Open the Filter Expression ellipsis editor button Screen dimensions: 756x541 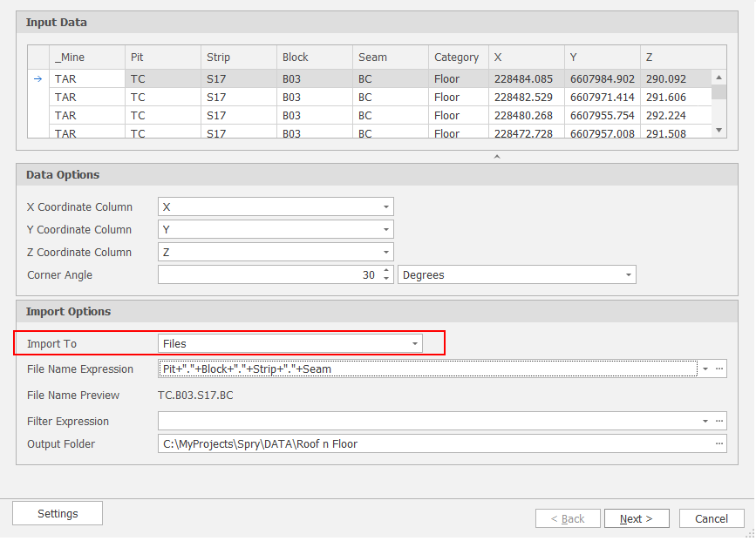pyautogui.click(x=719, y=422)
